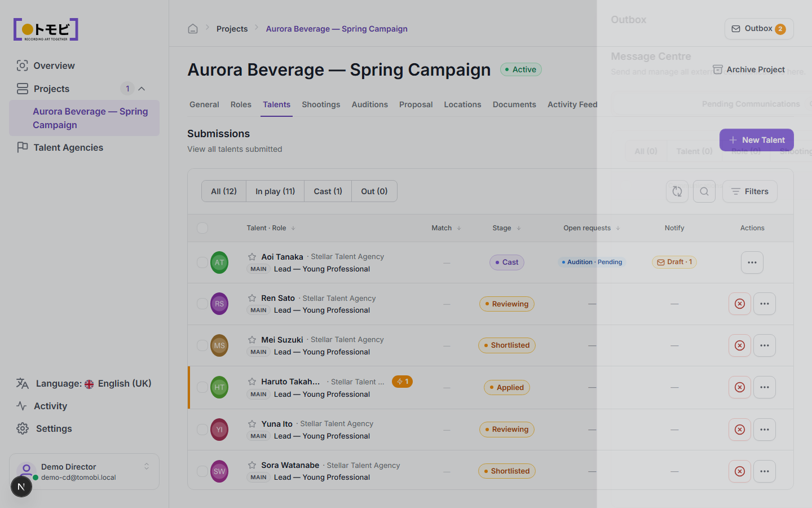The width and height of the screenshot is (812, 508).
Task: Show the In play (11) filter tab
Action: 275,191
